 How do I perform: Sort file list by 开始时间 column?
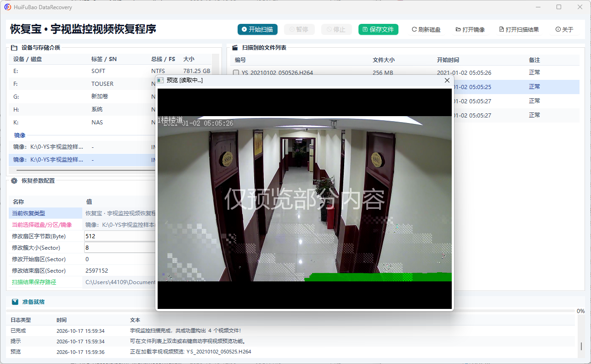(x=448, y=60)
